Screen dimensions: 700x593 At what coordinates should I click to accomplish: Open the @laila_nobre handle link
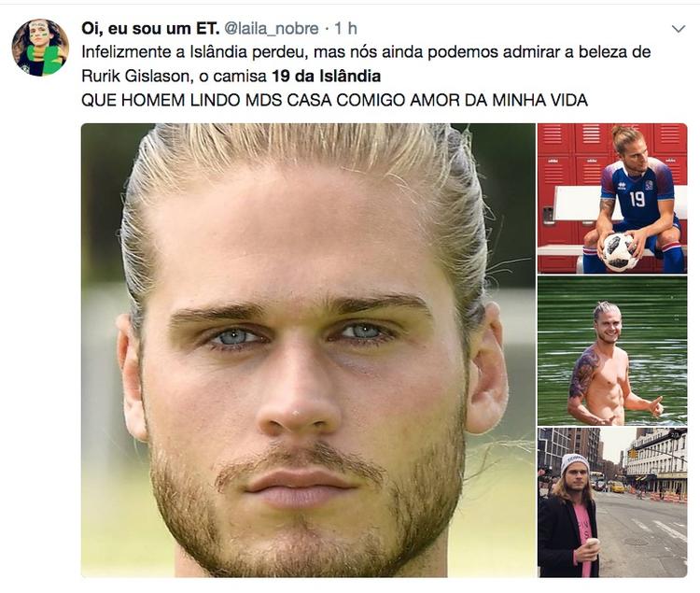click(272, 29)
